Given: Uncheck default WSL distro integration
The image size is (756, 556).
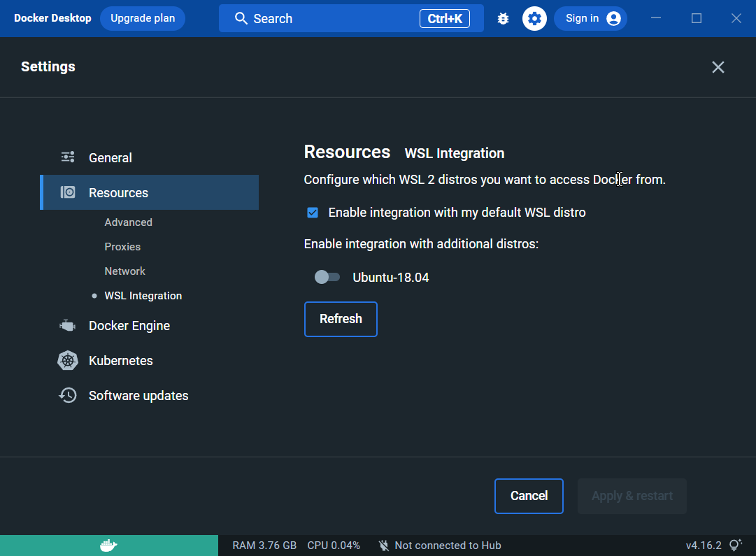Looking at the screenshot, I should (312, 212).
